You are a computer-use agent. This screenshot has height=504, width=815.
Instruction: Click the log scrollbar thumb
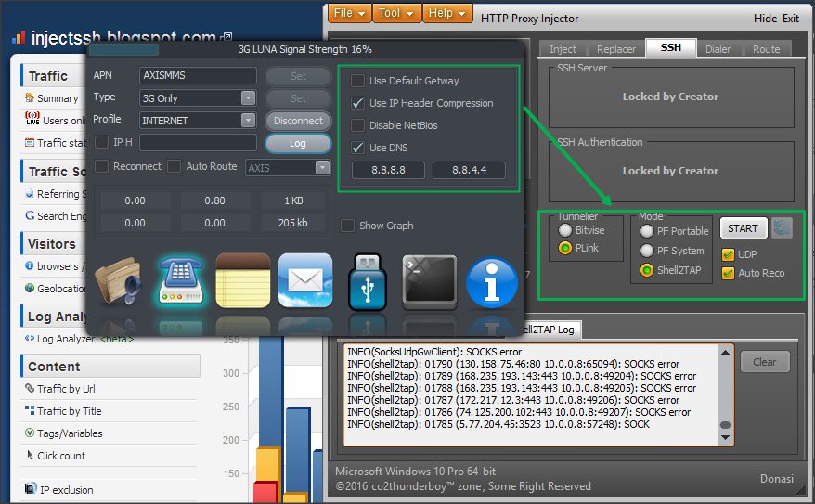click(725, 425)
